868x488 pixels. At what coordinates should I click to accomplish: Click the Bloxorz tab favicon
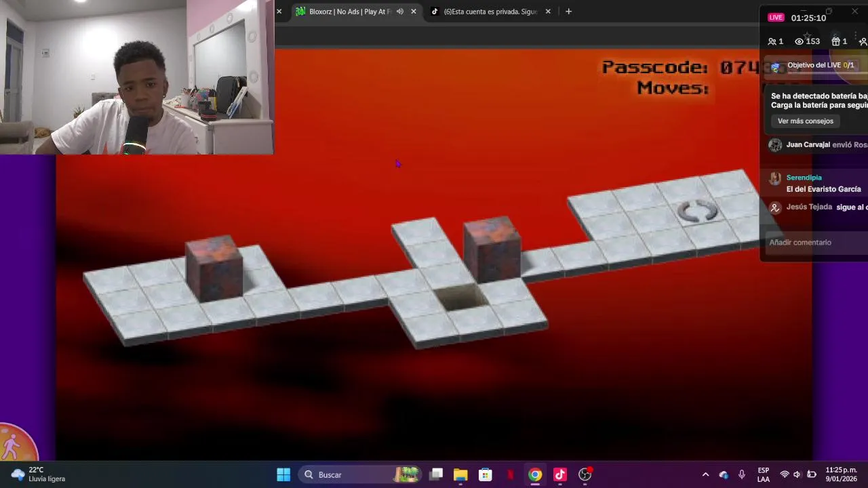(x=300, y=12)
